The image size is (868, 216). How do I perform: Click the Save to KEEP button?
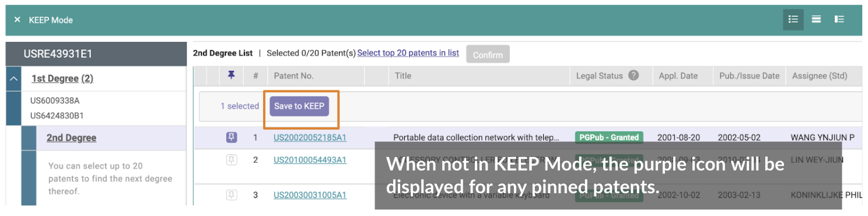coord(299,106)
